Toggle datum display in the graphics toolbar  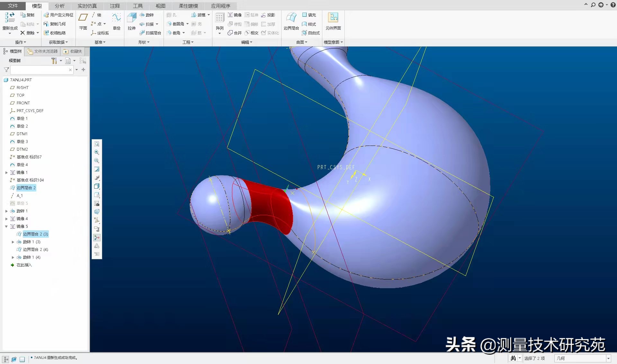click(97, 220)
